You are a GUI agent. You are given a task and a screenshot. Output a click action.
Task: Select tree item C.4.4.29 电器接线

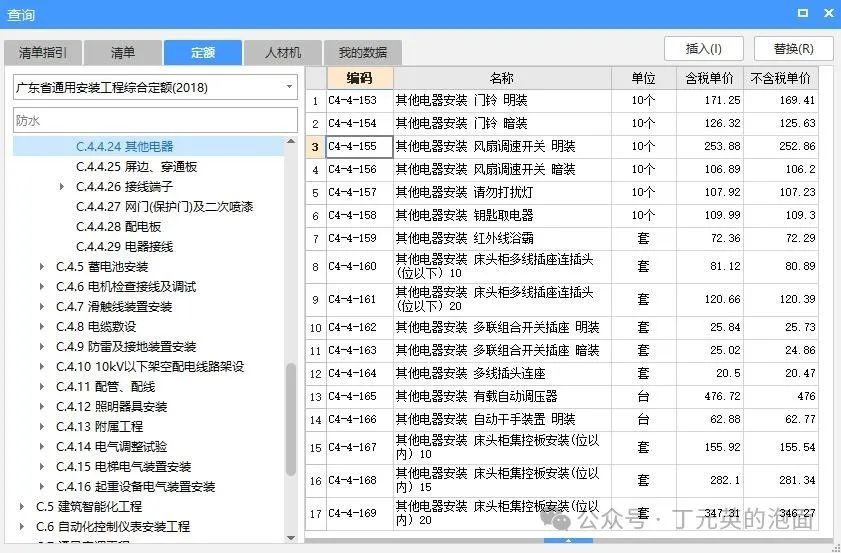point(124,246)
